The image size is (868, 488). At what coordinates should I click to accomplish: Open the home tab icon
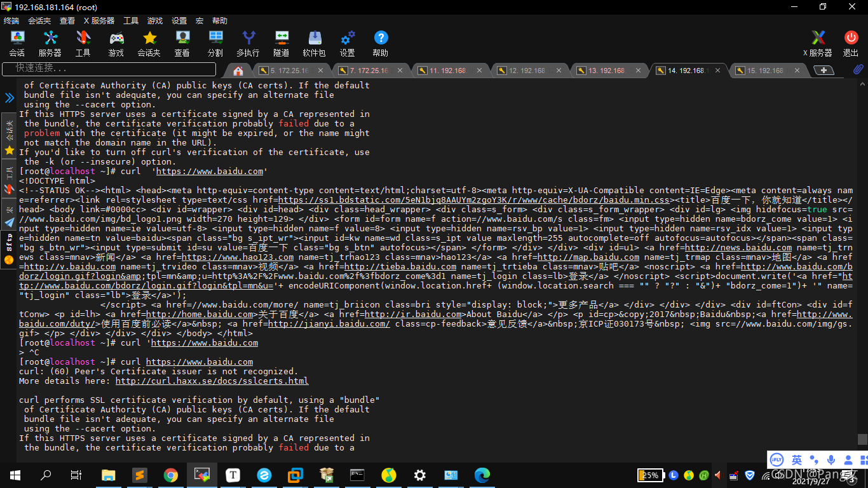pos(238,71)
